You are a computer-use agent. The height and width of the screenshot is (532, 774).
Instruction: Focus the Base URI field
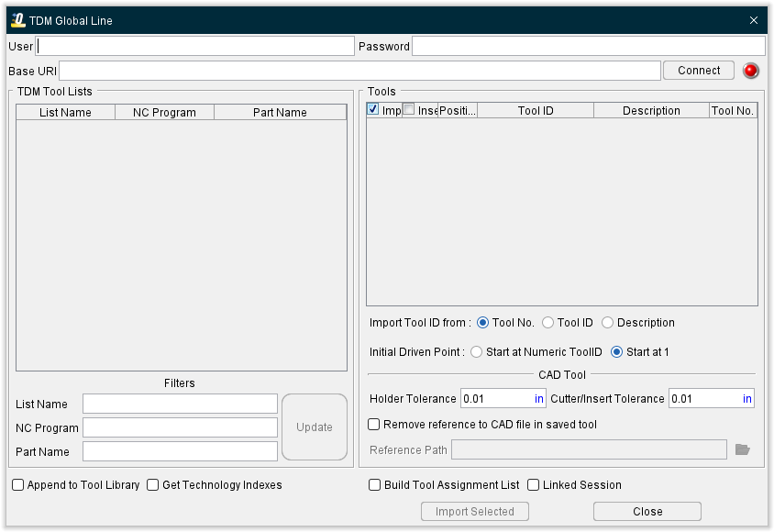point(359,71)
